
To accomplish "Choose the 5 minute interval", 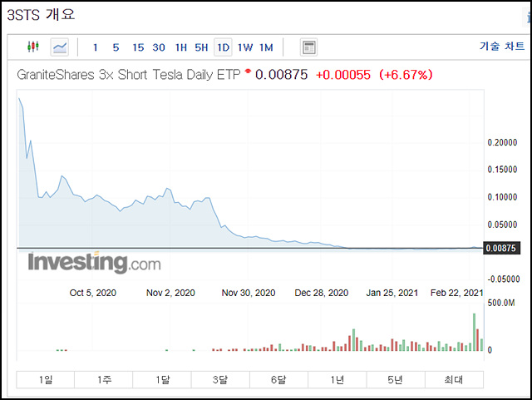I will (x=116, y=47).
